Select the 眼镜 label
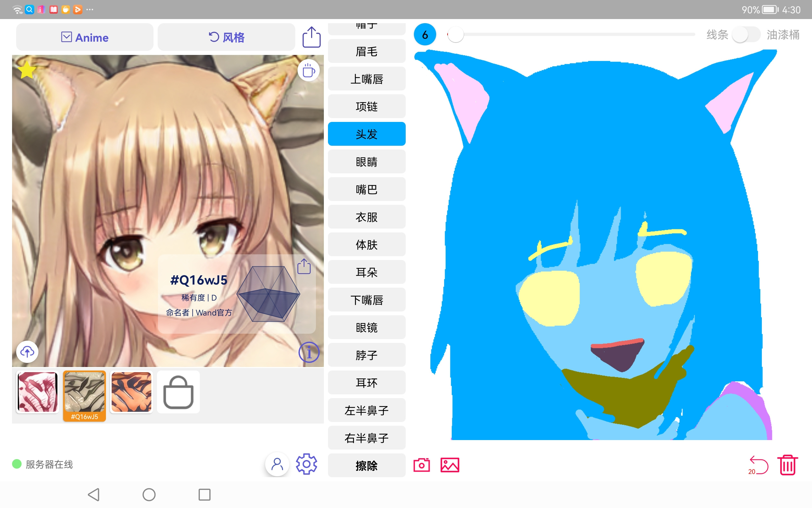Viewport: 812px width, 508px height. [367, 327]
